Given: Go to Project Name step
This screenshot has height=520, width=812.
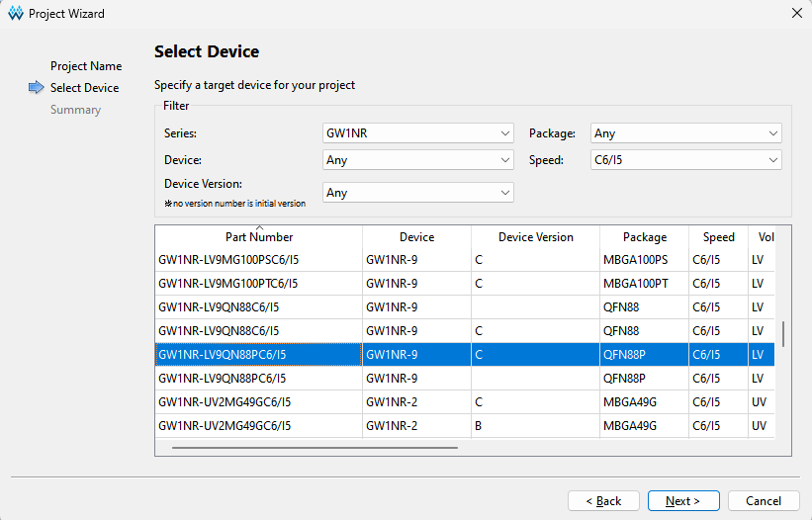Looking at the screenshot, I should click(86, 66).
